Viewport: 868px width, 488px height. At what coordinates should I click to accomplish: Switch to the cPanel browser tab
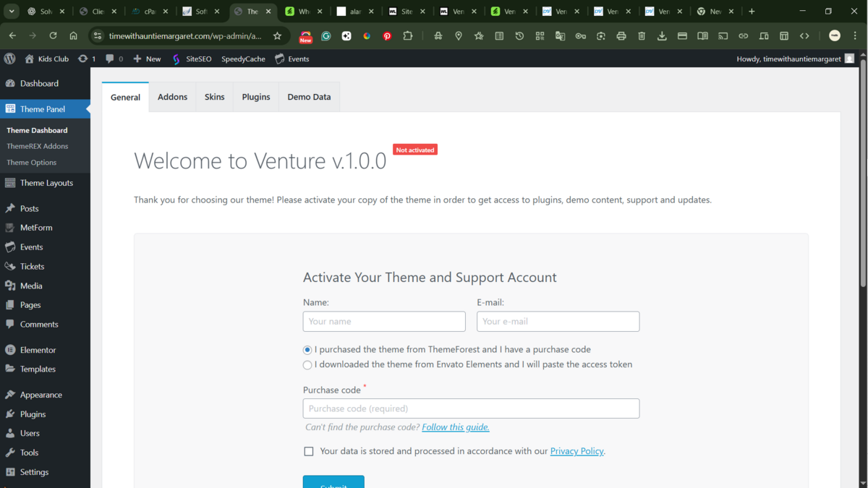point(149,12)
